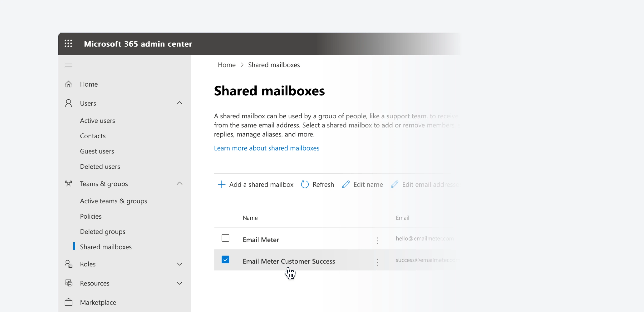Click the Refresh circular arrow icon
644x312 pixels.
305,185
